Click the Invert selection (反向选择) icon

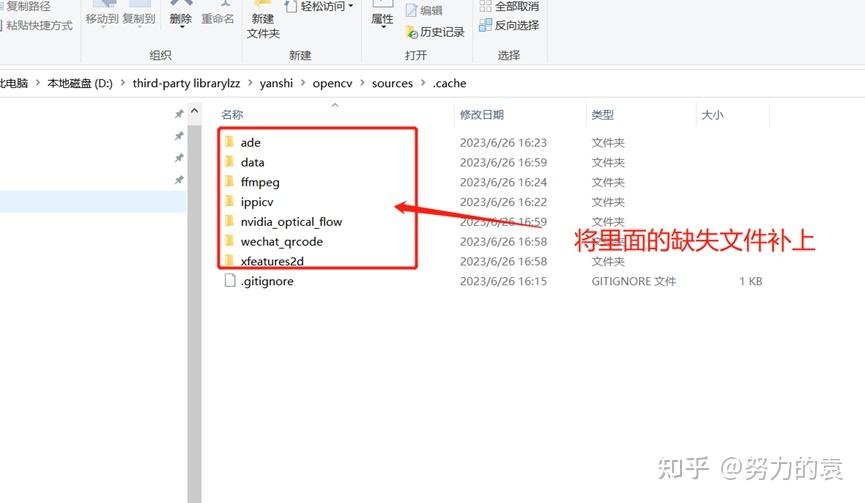(485, 25)
